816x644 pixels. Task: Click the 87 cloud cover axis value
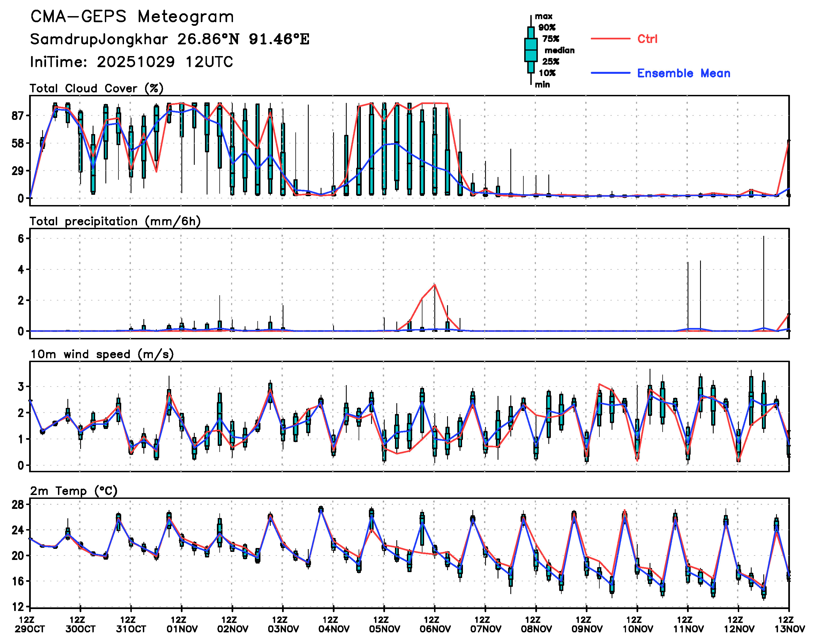pyautogui.click(x=18, y=116)
